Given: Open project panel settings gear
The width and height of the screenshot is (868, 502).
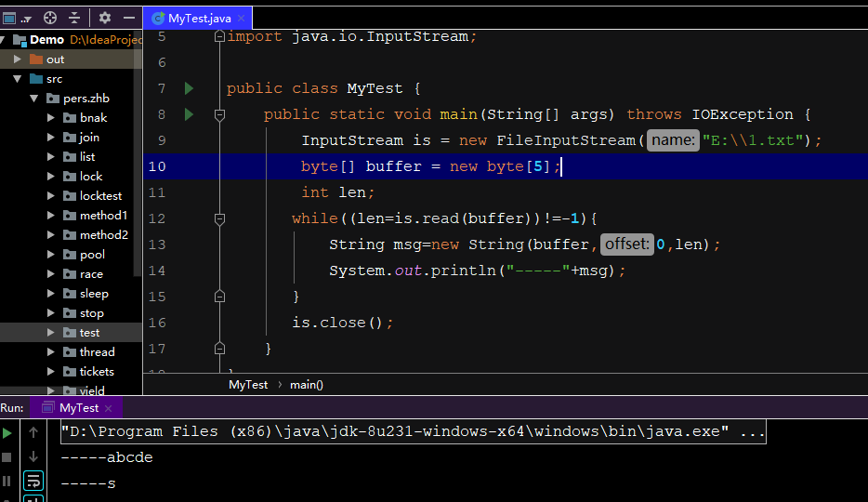Looking at the screenshot, I should click(x=105, y=18).
